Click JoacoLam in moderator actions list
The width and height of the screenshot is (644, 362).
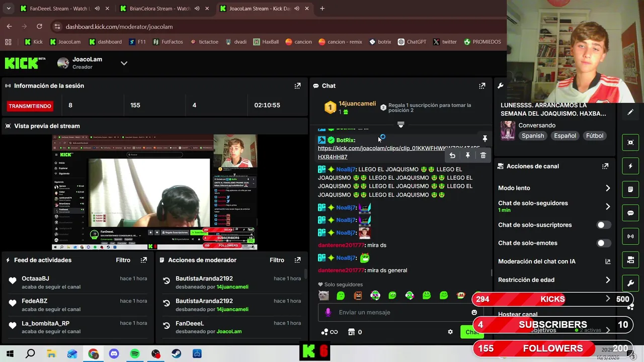coord(229,331)
